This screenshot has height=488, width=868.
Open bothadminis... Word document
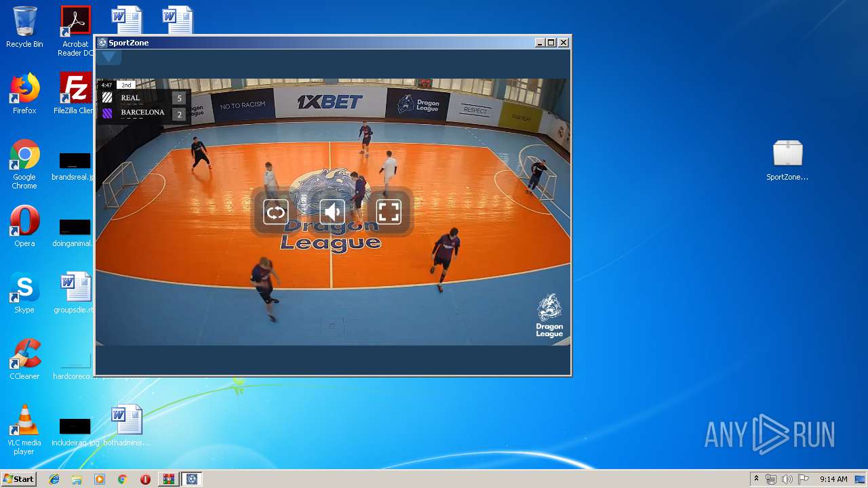pos(127,426)
